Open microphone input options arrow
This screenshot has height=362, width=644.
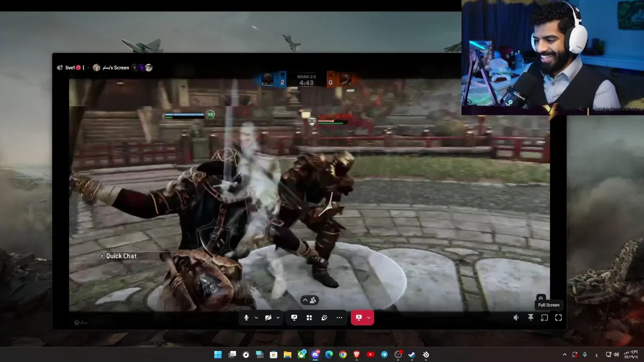256,318
